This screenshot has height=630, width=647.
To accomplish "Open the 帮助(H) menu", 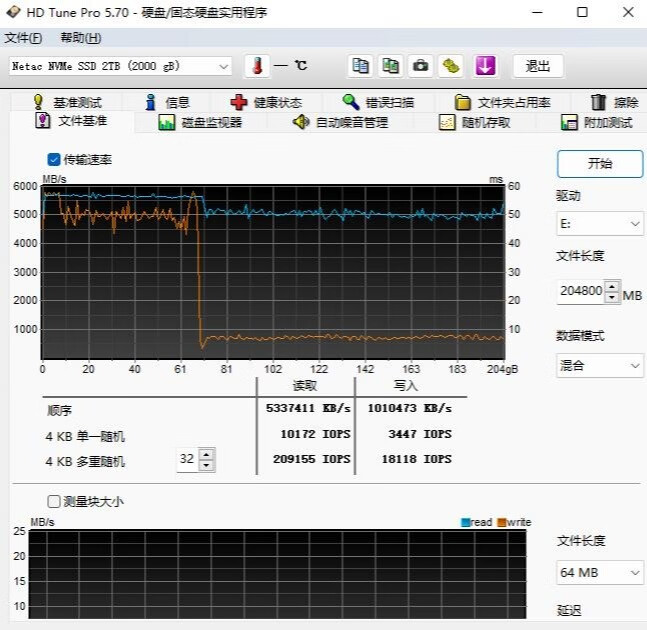I will (x=81, y=38).
